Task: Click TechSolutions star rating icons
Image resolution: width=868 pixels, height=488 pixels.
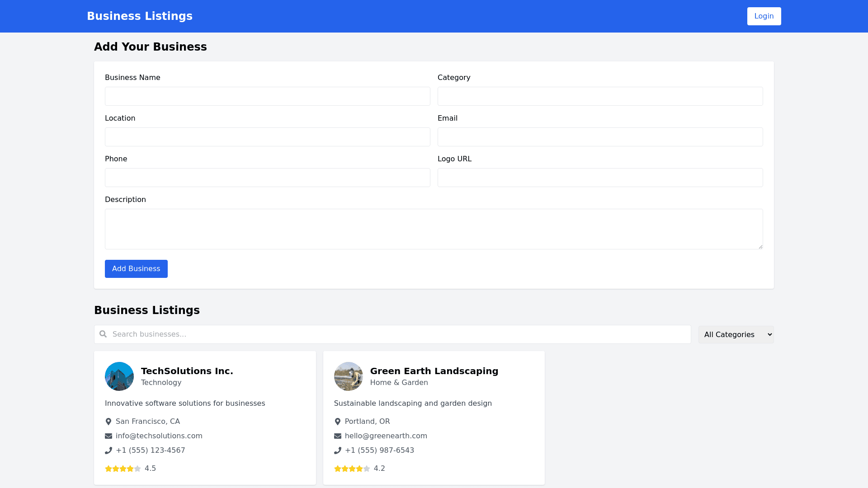Action: (x=123, y=469)
